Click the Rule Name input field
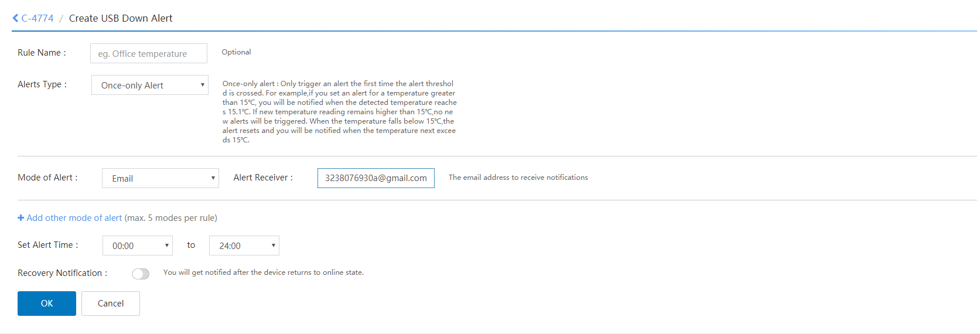Viewport: 980px width, 334px height. click(149, 53)
